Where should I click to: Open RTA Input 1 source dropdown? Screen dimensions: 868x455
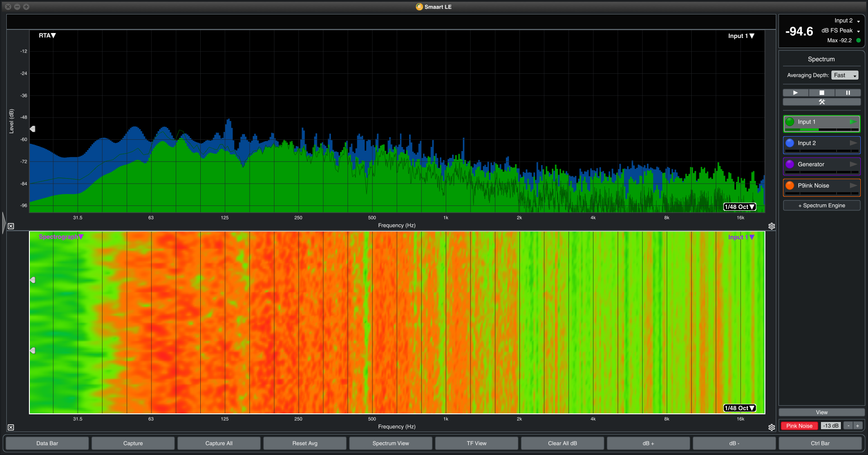point(741,36)
